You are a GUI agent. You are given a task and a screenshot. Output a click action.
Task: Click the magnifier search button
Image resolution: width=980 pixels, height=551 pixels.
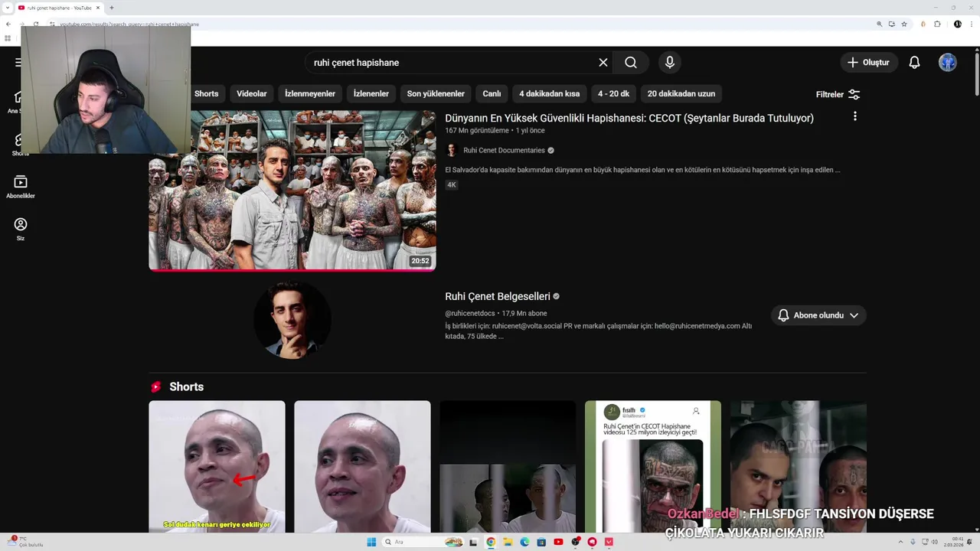tap(631, 63)
